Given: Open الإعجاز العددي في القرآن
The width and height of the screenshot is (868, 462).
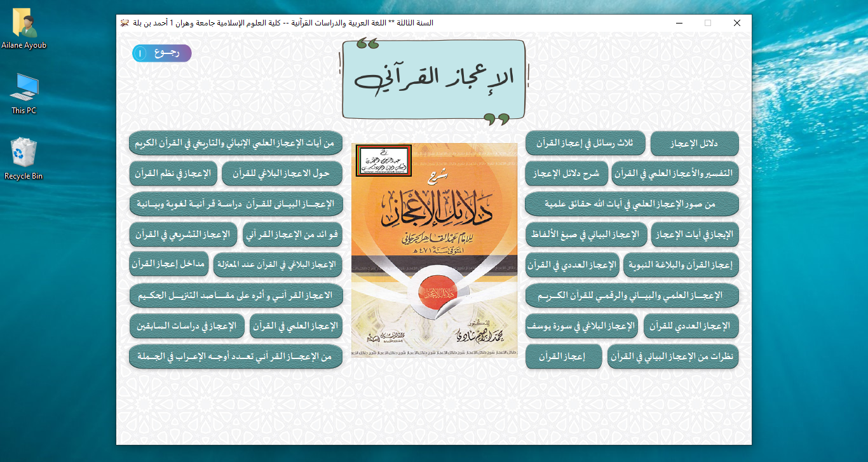Looking at the screenshot, I should click(x=572, y=265).
